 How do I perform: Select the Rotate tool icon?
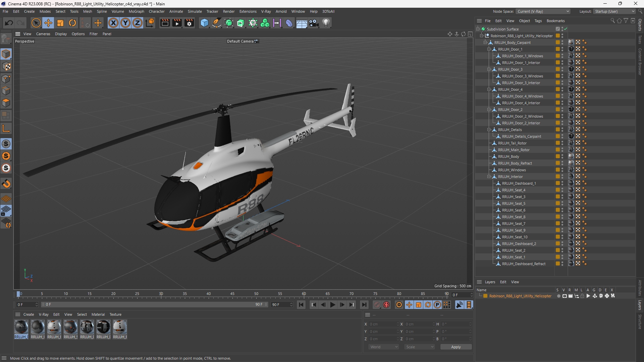[x=72, y=23]
